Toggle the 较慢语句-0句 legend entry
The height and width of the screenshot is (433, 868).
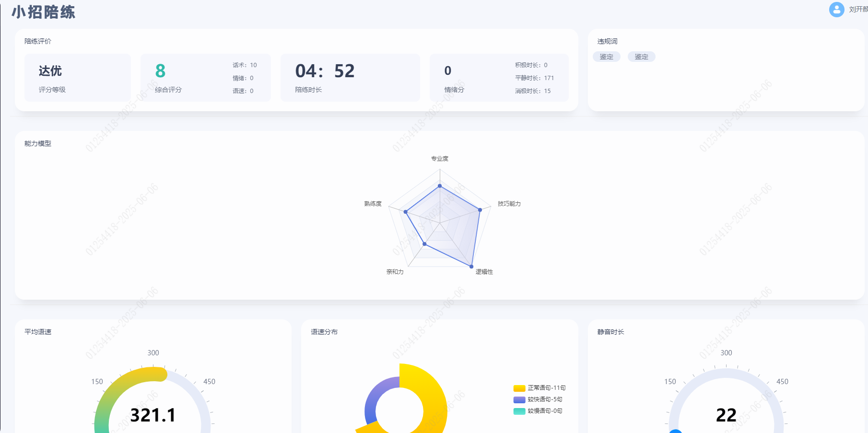(x=538, y=411)
